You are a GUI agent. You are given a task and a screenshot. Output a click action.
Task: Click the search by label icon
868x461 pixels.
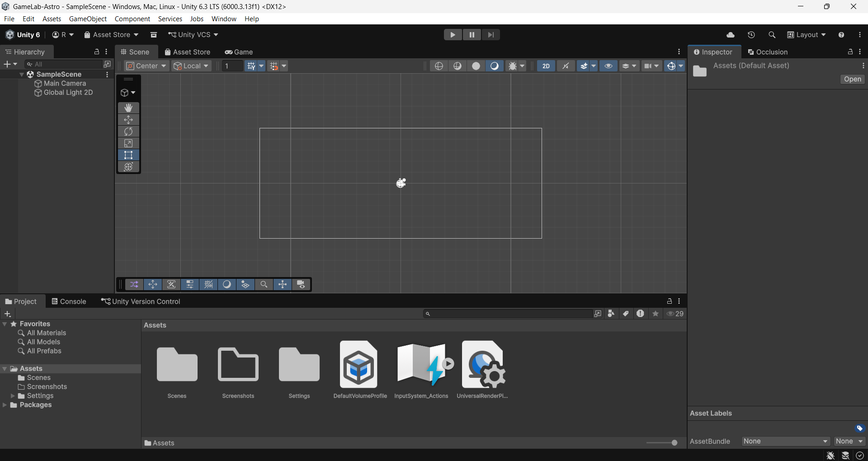pos(626,314)
